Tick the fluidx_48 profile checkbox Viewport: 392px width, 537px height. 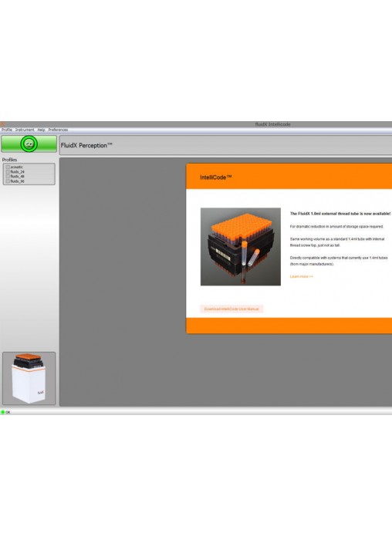[x=8, y=177]
